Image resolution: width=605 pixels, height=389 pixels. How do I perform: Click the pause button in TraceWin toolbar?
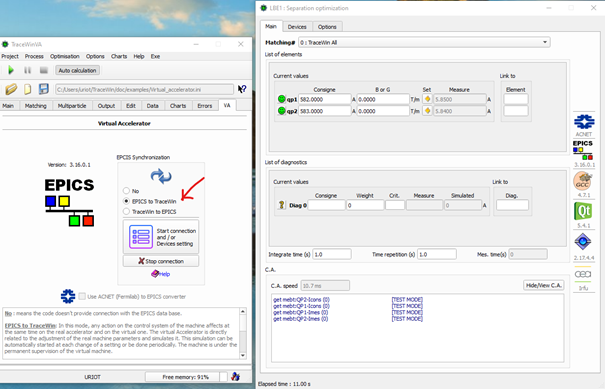pos(27,70)
